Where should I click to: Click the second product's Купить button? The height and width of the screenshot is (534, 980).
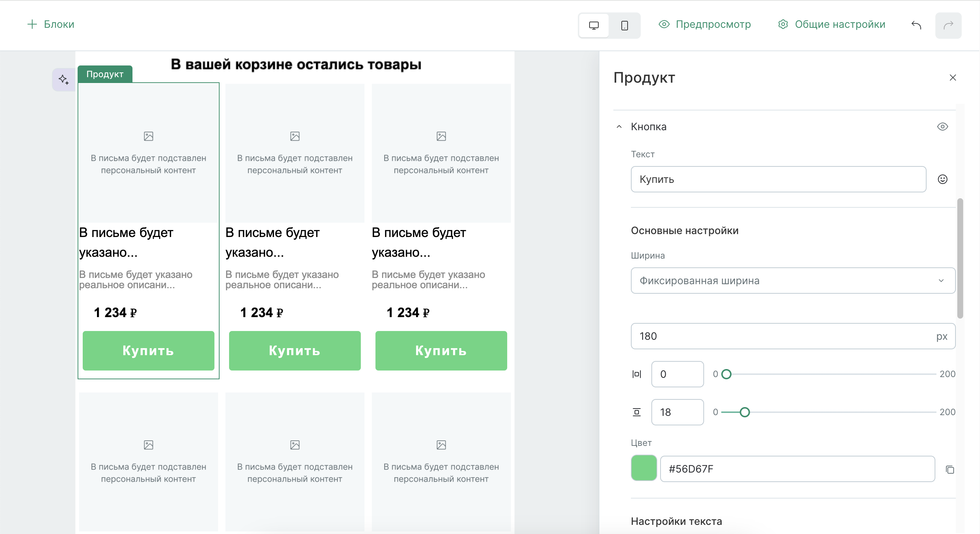pos(295,350)
